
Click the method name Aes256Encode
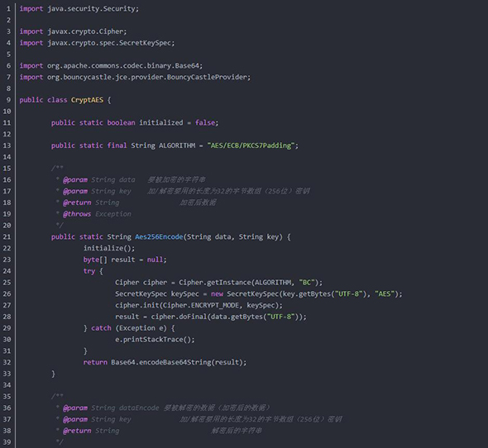pos(159,236)
